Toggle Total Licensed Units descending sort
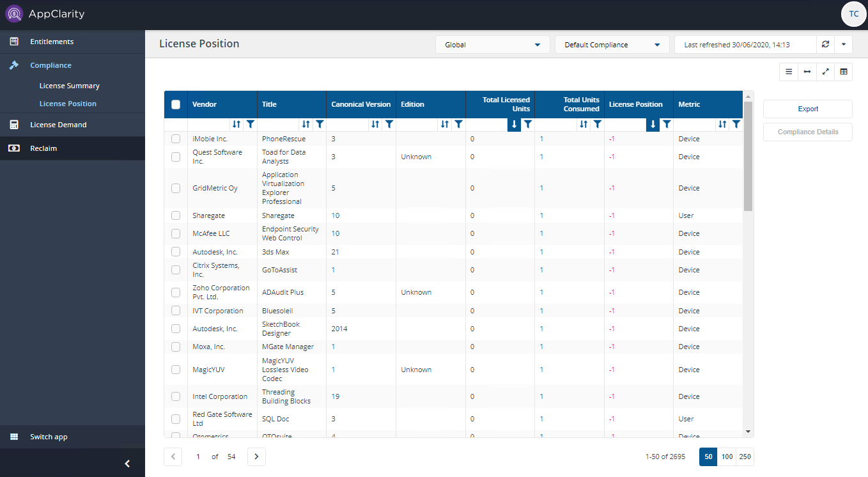This screenshot has height=477, width=868. tap(514, 125)
